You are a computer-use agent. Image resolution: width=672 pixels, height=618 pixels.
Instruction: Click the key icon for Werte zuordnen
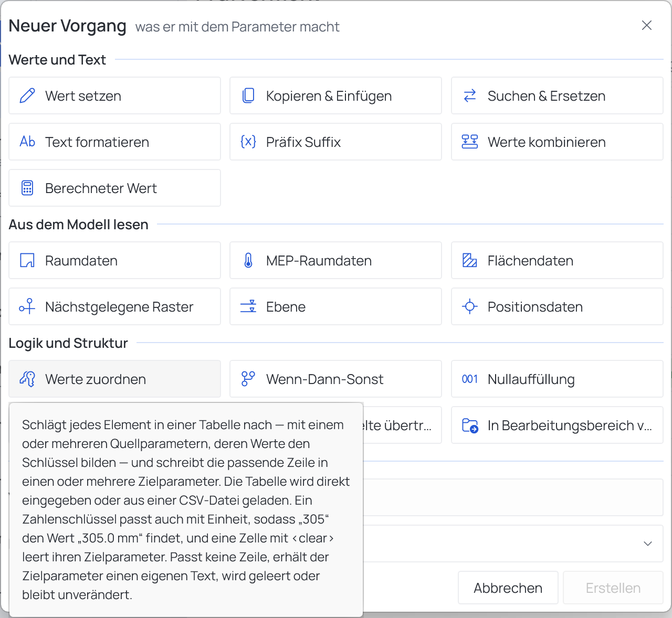[27, 379]
